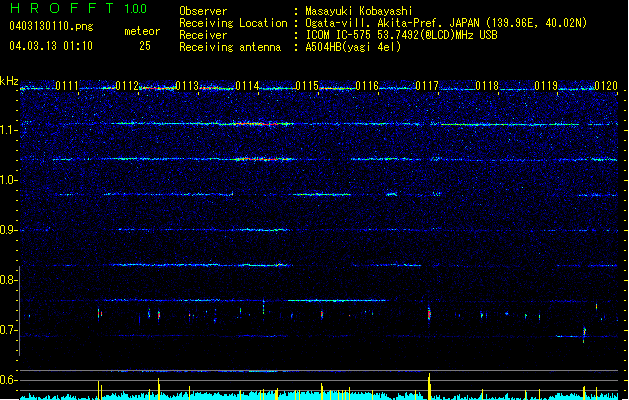Click the location text Ogata-vill. Akita-Pref. JAPAN
The image size is (629, 400).
(x=392, y=23)
